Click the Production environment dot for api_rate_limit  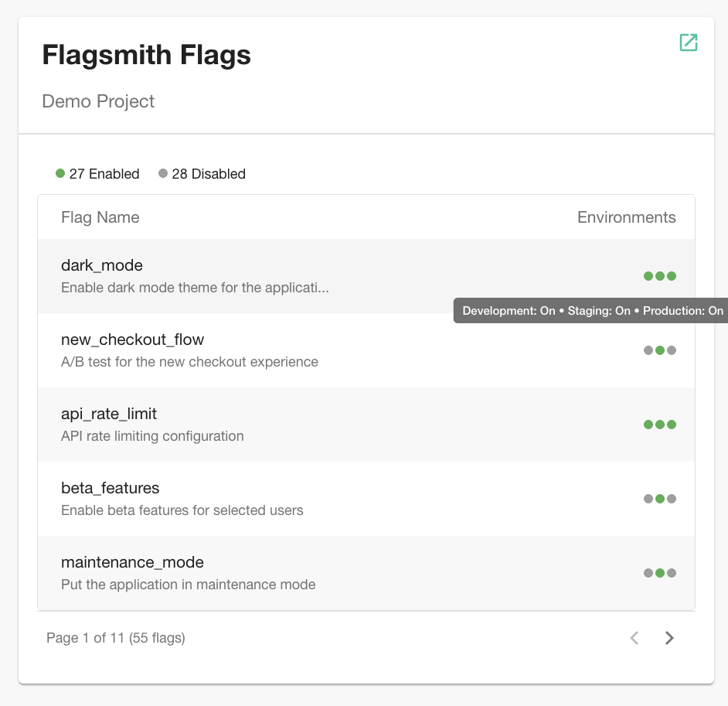pyautogui.click(x=671, y=424)
